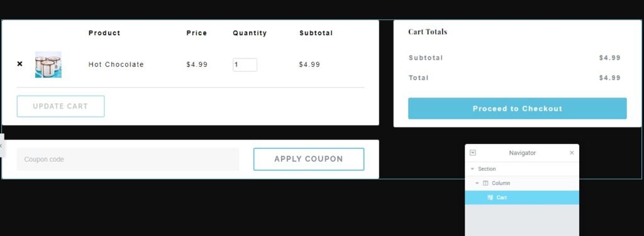Open the Hot Chocolate product link

116,65
